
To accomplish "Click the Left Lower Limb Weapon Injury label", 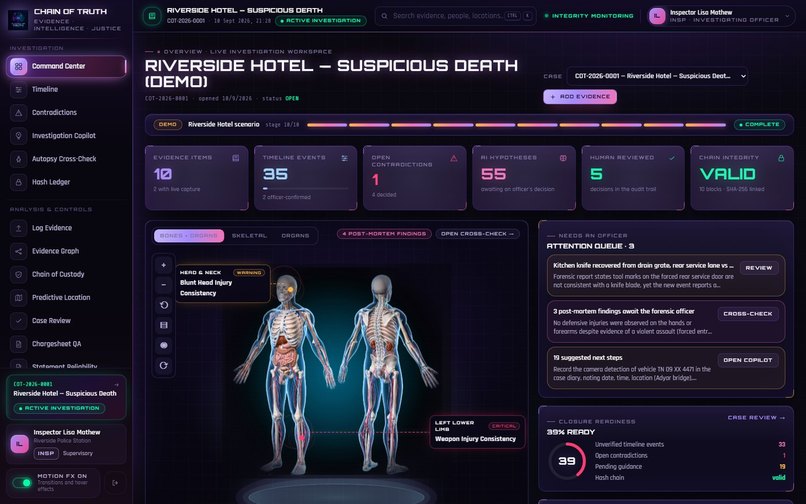I will point(477,431).
